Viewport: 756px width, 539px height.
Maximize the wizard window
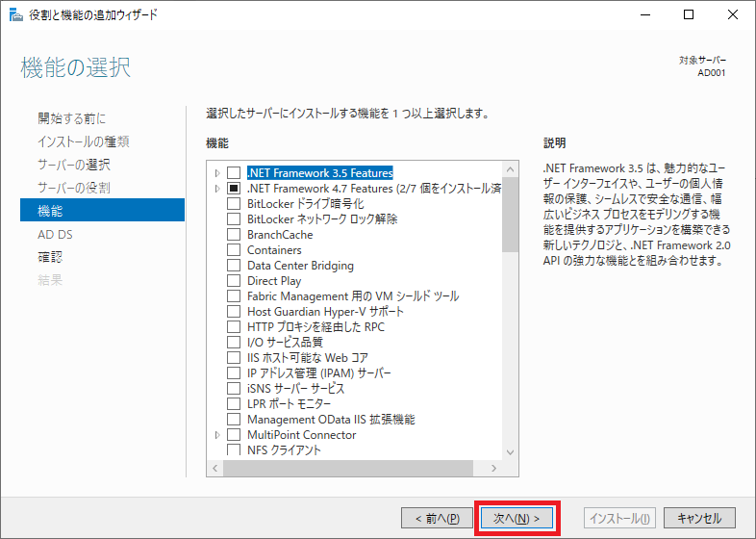tap(689, 15)
